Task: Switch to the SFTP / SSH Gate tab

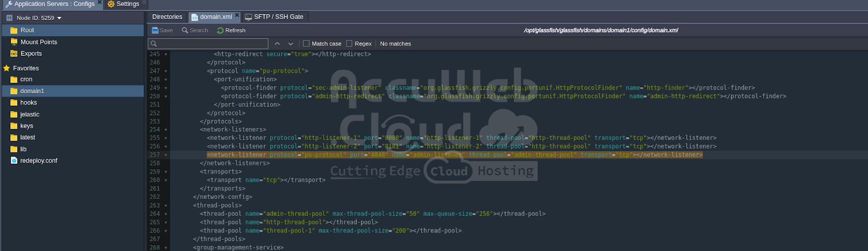Action: pos(274,17)
